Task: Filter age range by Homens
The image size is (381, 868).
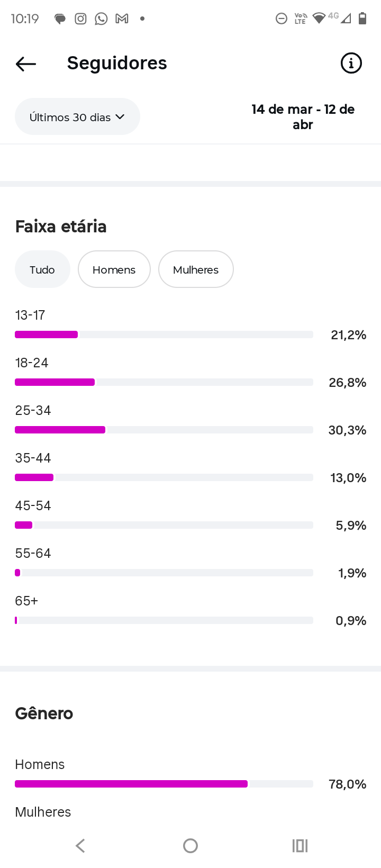Action: point(114,269)
